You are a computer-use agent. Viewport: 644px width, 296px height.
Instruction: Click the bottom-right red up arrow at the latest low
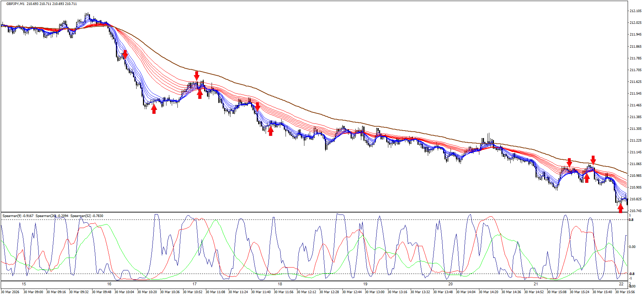coord(621,208)
